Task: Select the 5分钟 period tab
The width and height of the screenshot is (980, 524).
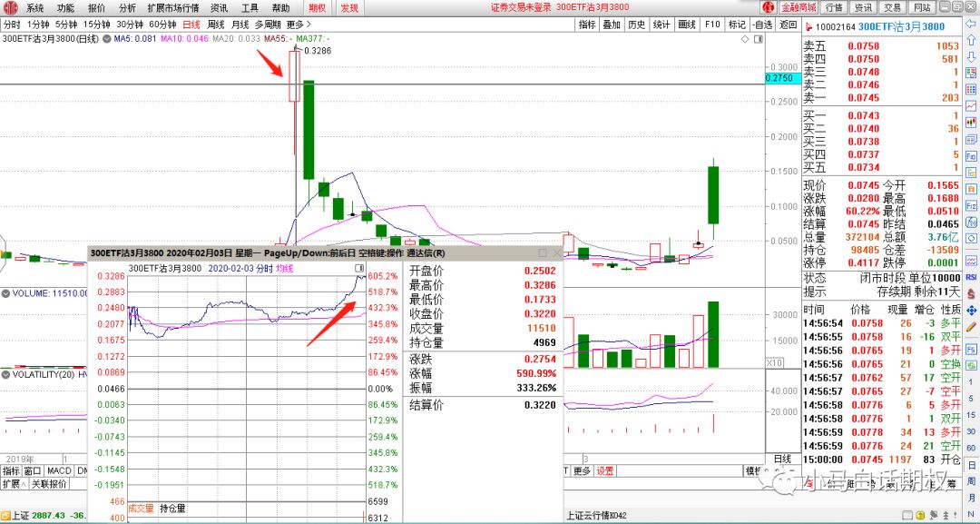Action: point(65,25)
